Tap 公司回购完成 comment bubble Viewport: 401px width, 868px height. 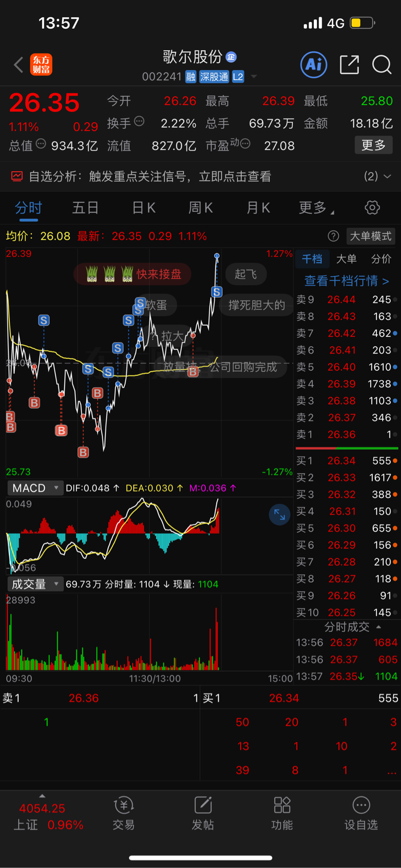[243, 367]
